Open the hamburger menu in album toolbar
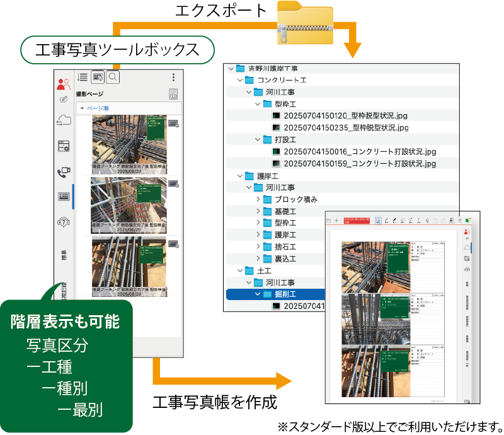The width and height of the screenshot is (504, 435). (460, 221)
